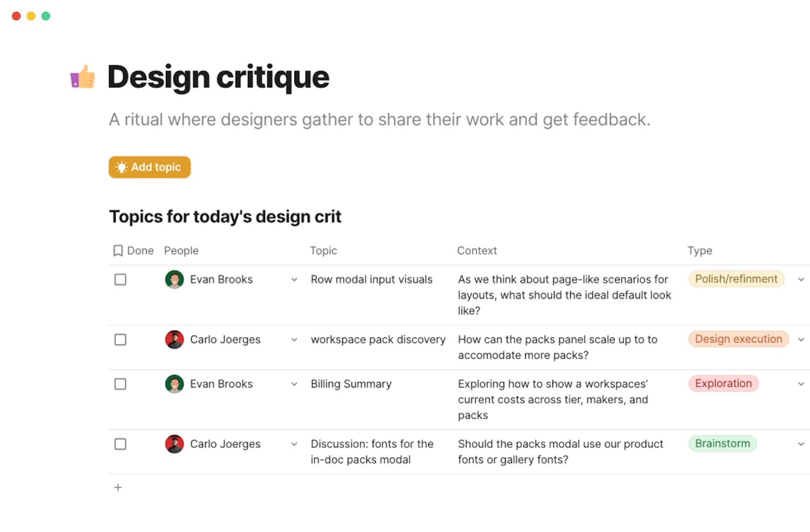
Task: Click the thumbs-up page icon
Action: pos(83,77)
